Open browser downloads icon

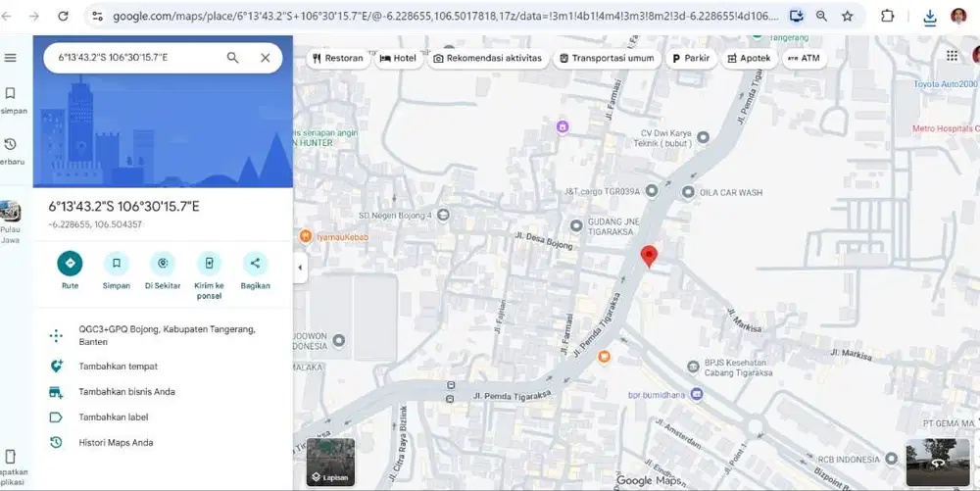click(929, 18)
